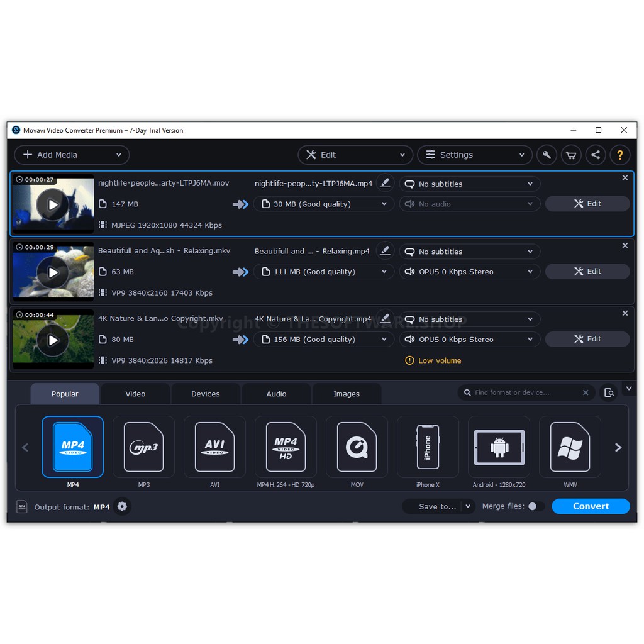
Task: Play the 4K Nature video preview
Action: 53,340
